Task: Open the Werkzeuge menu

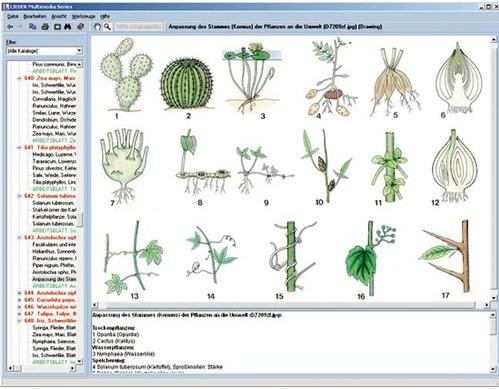Action: point(84,16)
